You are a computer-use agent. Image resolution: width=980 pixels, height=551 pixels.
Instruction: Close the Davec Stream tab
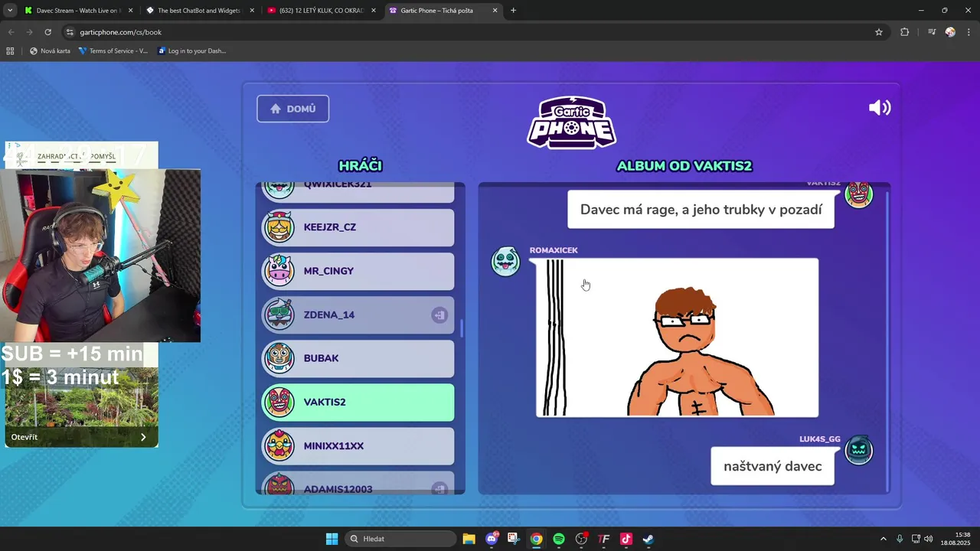130,11
